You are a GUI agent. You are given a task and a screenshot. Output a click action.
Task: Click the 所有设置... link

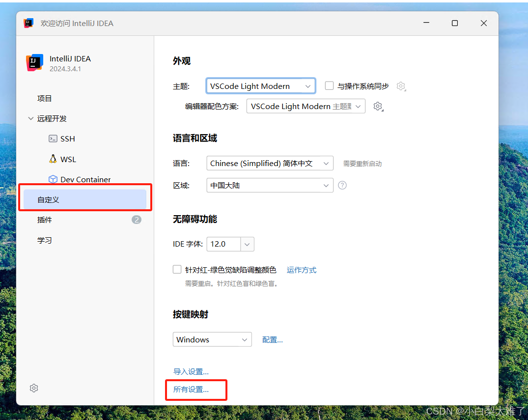[191, 390]
